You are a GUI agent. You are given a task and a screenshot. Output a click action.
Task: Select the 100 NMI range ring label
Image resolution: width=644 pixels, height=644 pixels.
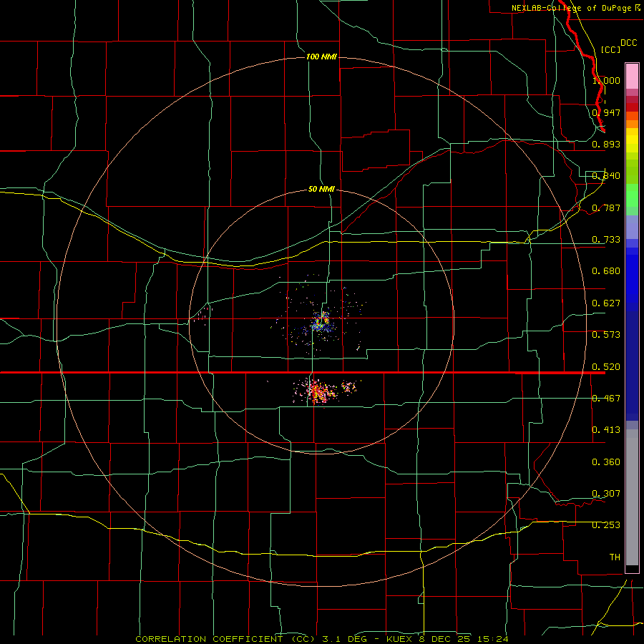point(321,57)
